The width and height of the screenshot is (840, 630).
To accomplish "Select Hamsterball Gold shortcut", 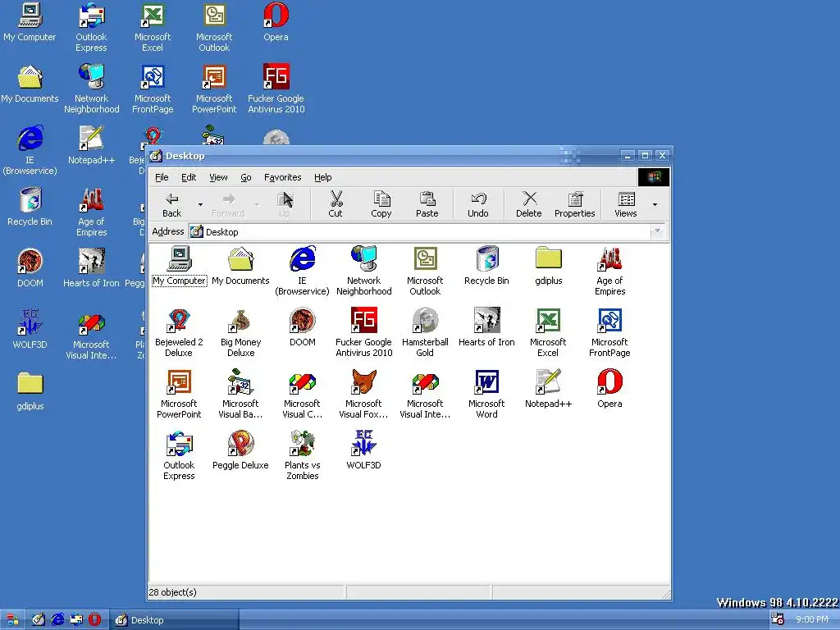I will click(426, 332).
